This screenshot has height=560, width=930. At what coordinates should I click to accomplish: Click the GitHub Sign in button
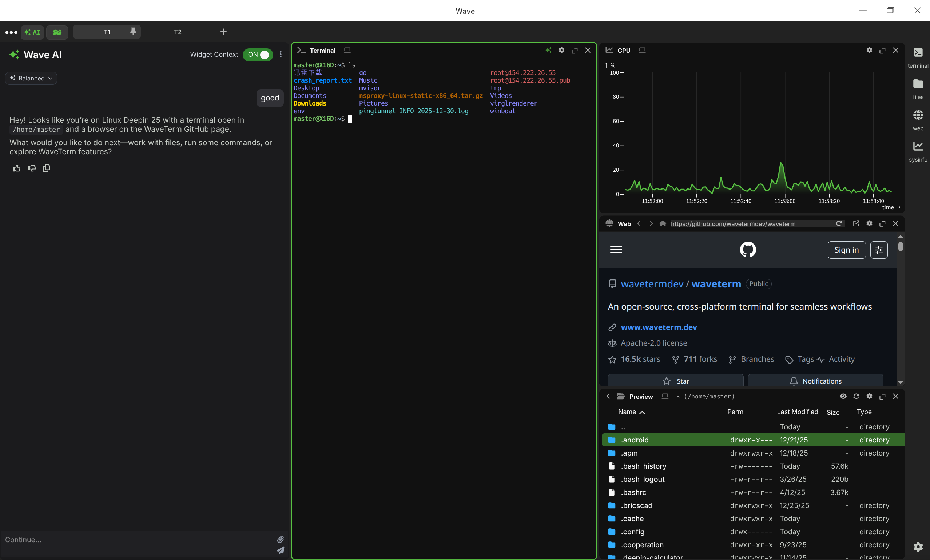[846, 250]
